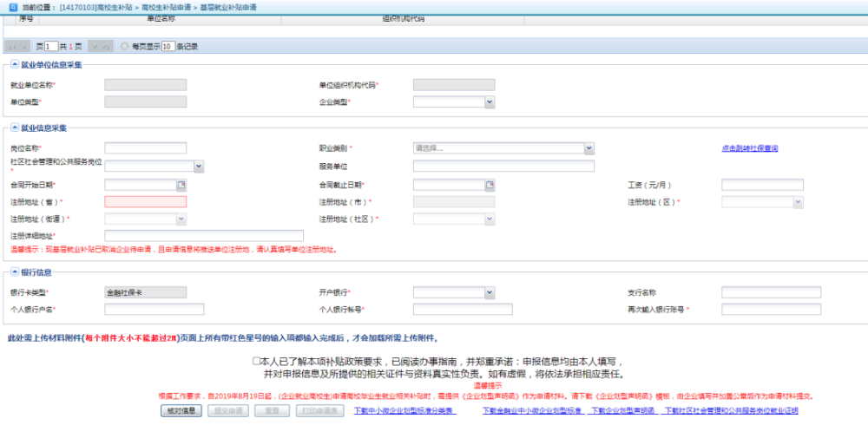Open 社区社会管理和公共服务岗位 dropdown
Viewport: 868px width, 425px height.
pyautogui.click(x=199, y=166)
